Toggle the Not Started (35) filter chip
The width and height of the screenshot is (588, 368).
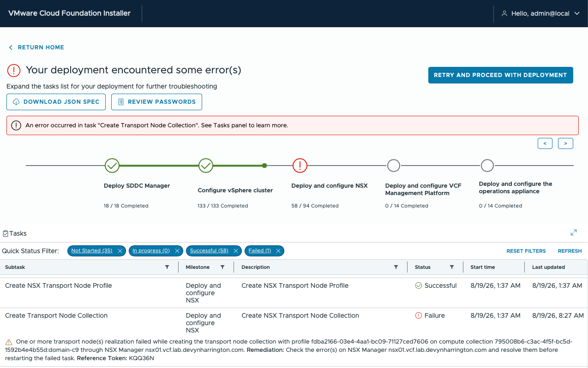pyautogui.click(x=92, y=250)
